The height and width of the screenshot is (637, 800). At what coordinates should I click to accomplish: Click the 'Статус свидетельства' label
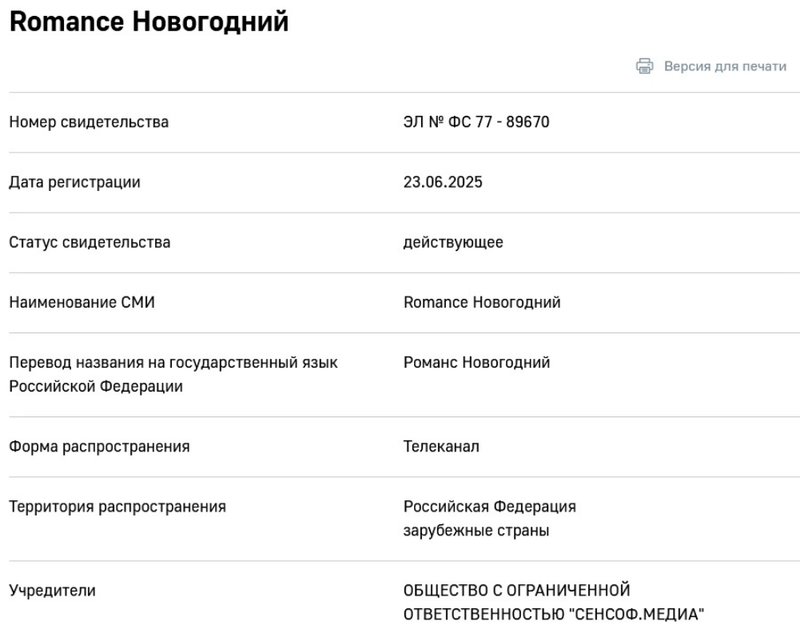pos(90,242)
